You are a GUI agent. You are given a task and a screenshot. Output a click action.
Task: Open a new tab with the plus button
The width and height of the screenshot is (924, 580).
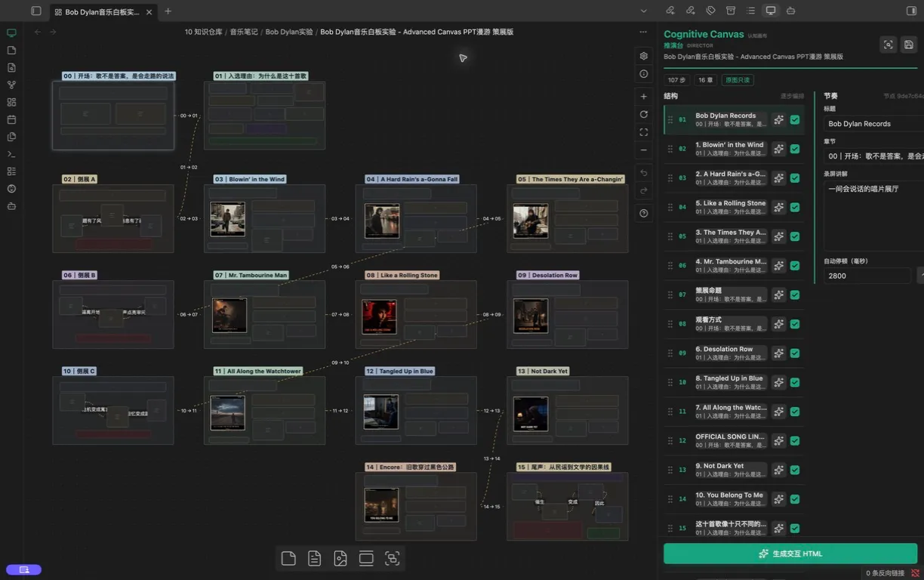[x=168, y=11]
